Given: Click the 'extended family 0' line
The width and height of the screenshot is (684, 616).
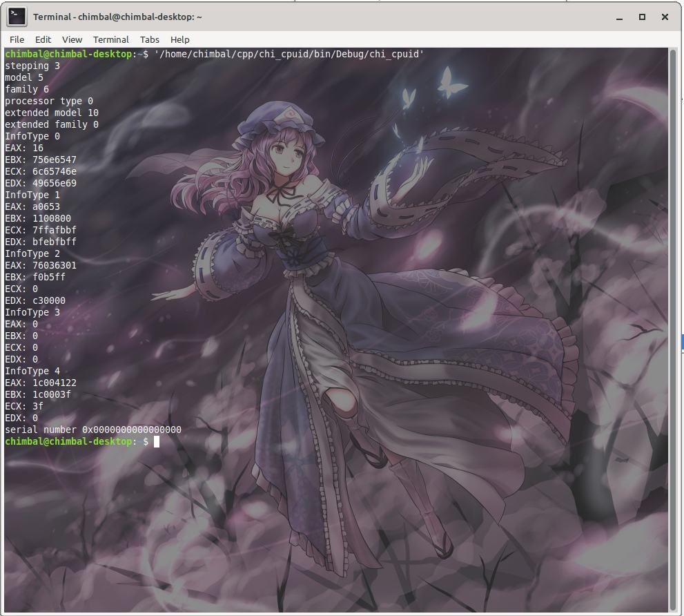Looking at the screenshot, I should click(x=52, y=125).
